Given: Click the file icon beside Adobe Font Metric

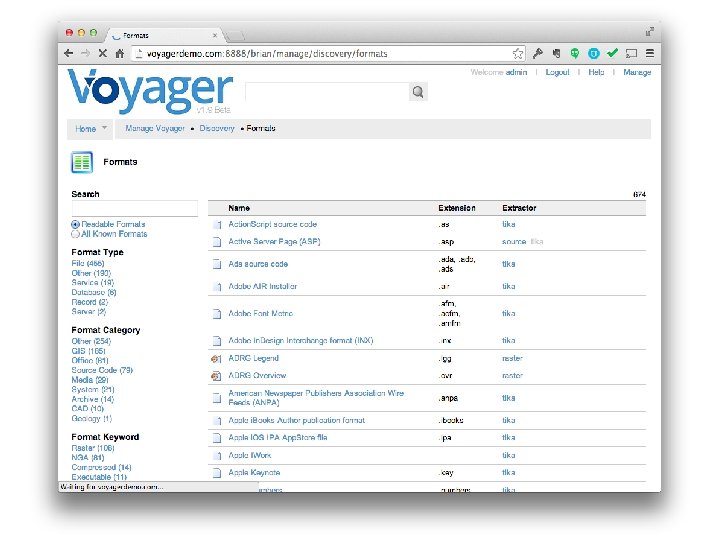Looking at the screenshot, I should pos(217,314).
